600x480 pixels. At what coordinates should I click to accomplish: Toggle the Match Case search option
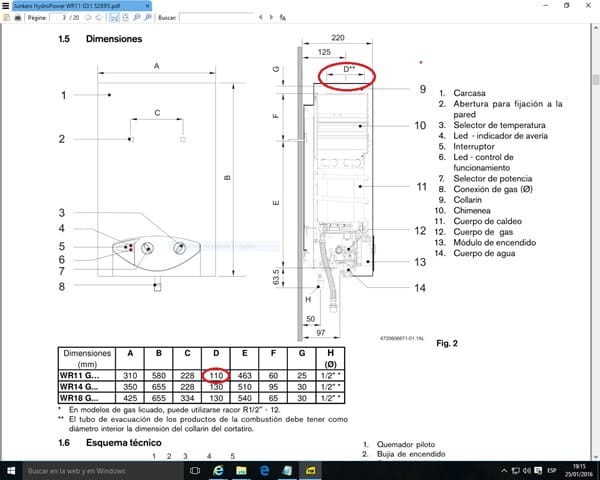[283, 18]
